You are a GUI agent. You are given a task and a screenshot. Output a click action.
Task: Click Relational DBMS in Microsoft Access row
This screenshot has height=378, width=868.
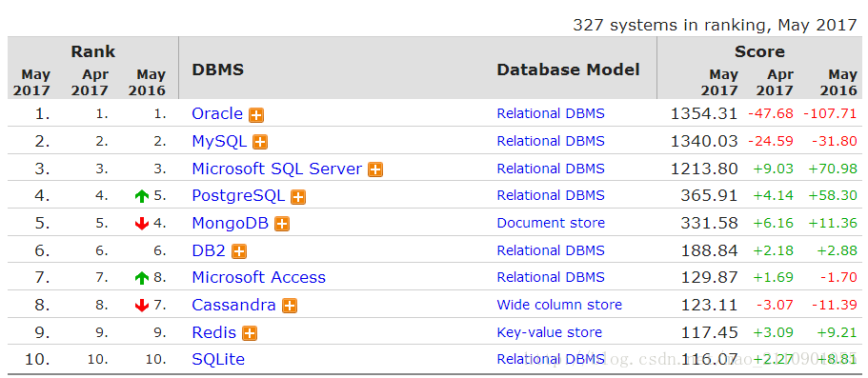click(x=551, y=277)
